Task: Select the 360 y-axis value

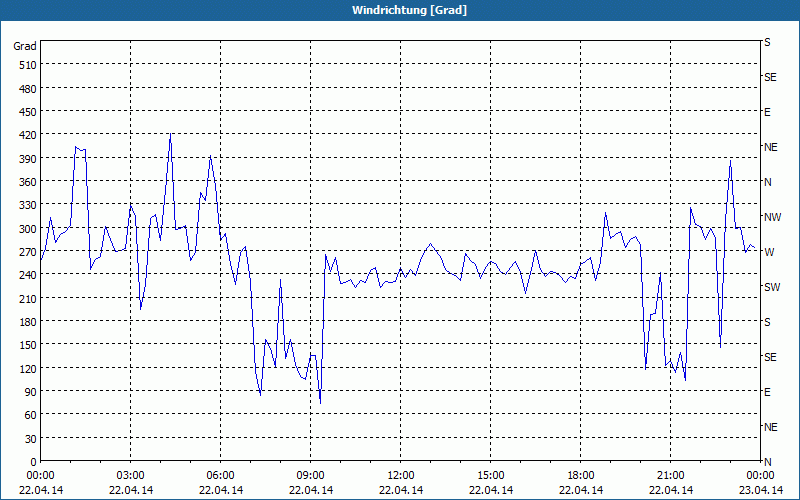Action: 29,182
